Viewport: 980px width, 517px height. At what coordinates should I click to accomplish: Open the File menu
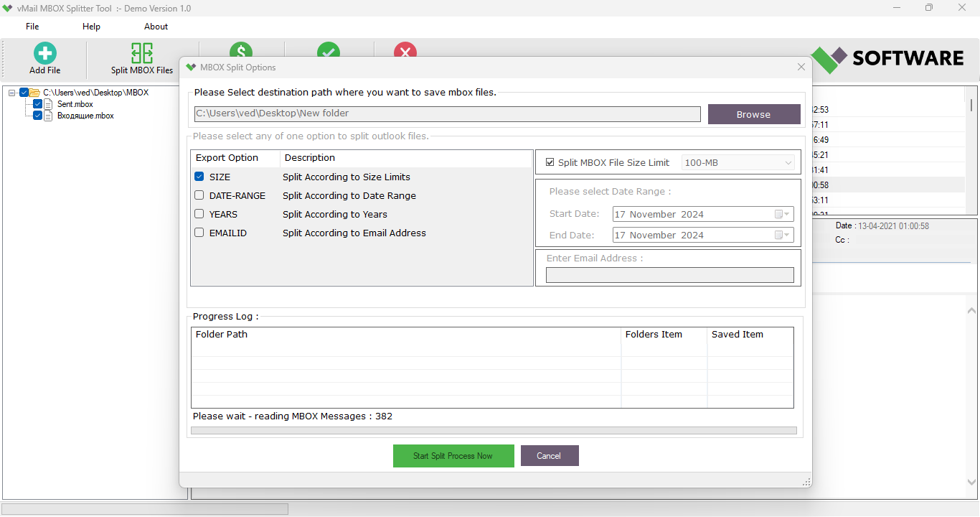(32, 27)
